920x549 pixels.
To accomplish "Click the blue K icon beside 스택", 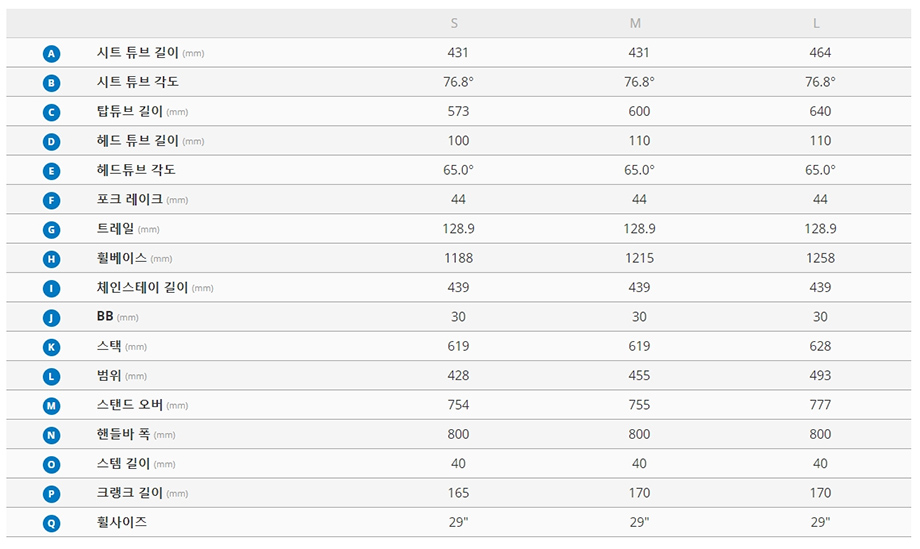I will (52, 347).
